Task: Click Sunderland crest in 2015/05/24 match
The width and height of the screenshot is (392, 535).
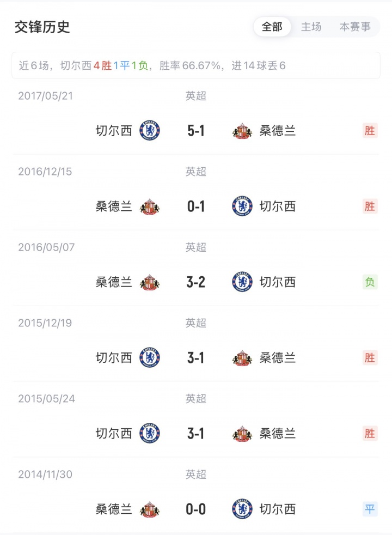Action: point(242,434)
